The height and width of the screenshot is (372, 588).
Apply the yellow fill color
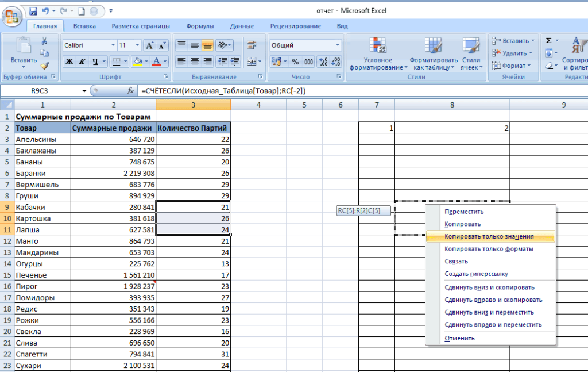coord(138,61)
